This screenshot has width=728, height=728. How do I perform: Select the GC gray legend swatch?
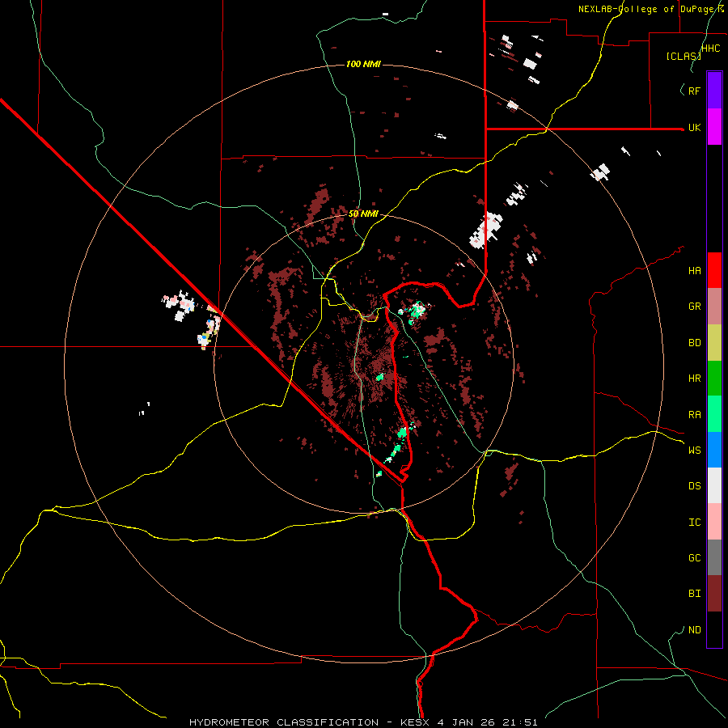point(714,557)
